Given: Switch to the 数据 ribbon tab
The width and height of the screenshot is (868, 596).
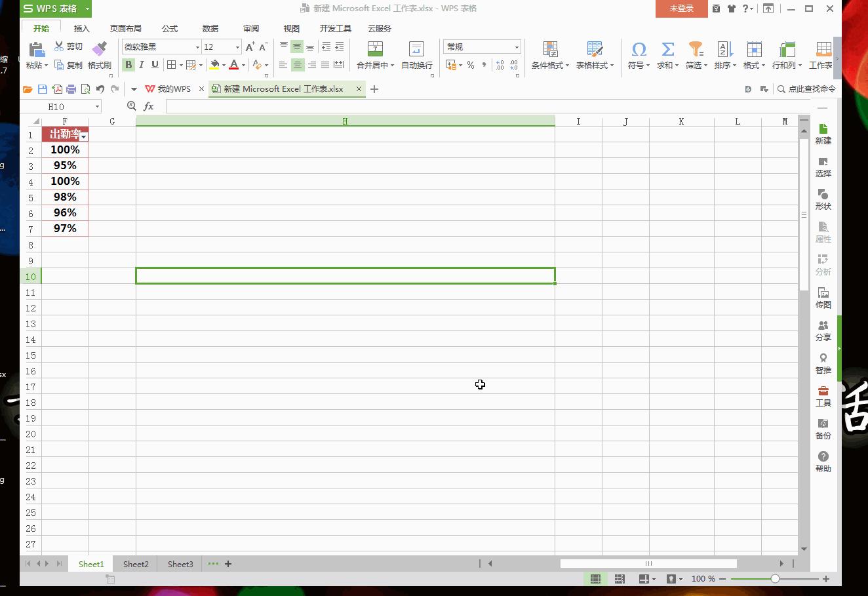Looking at the screenshot, I should tap(210, 29).
